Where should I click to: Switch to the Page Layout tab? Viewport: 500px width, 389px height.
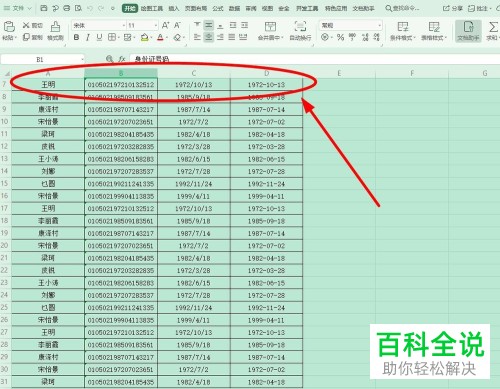(196, 8)
